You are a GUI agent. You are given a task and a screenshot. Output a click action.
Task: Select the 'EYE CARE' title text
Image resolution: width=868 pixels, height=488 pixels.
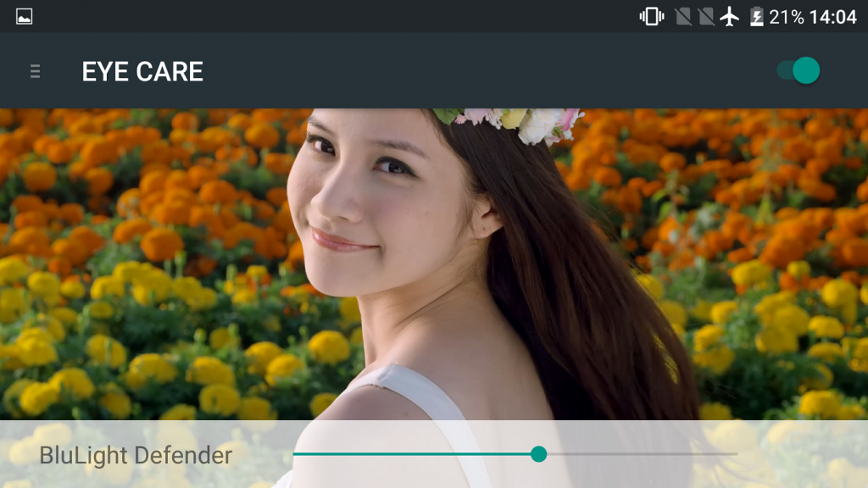[x=142, y=72]
